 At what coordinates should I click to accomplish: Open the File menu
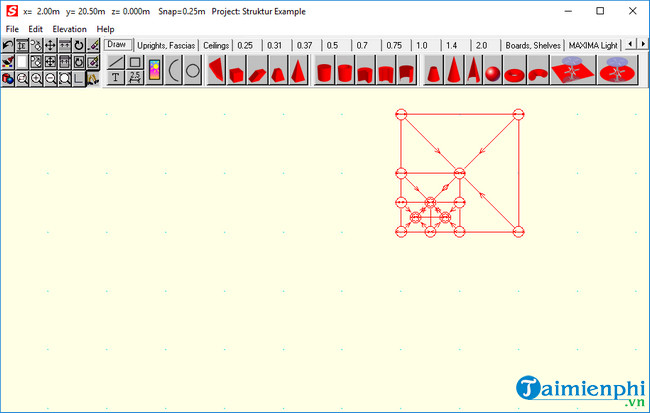pyautogui.click(x=12, y=29)
